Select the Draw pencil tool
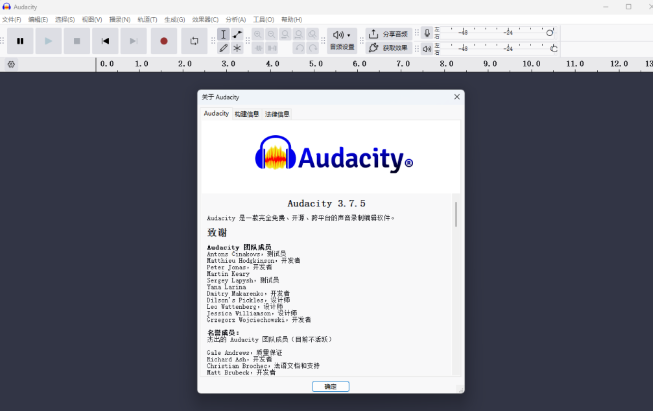The width and height of the screenshot is (653, 411). pyautogui.click(x=223, y=48)
